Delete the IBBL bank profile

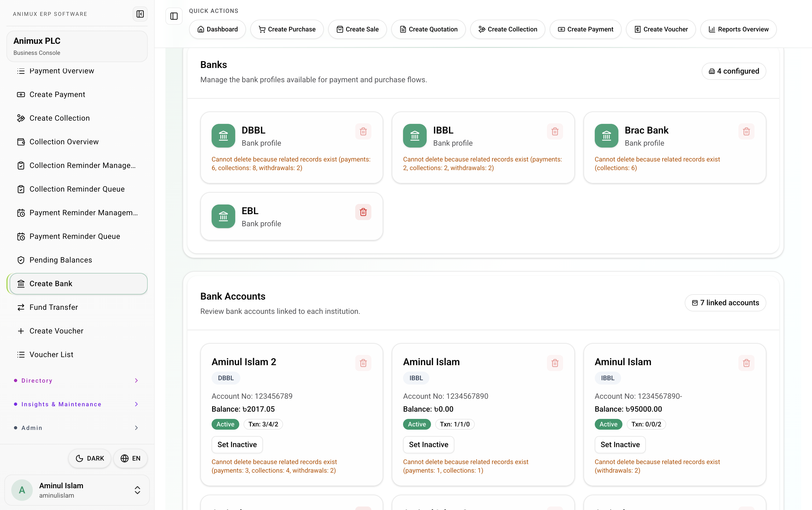click(x=555, y=131)
